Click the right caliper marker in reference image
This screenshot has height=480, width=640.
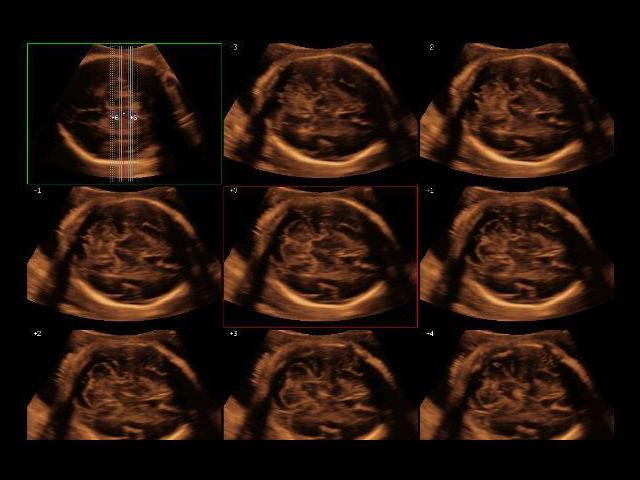[132, 118]
